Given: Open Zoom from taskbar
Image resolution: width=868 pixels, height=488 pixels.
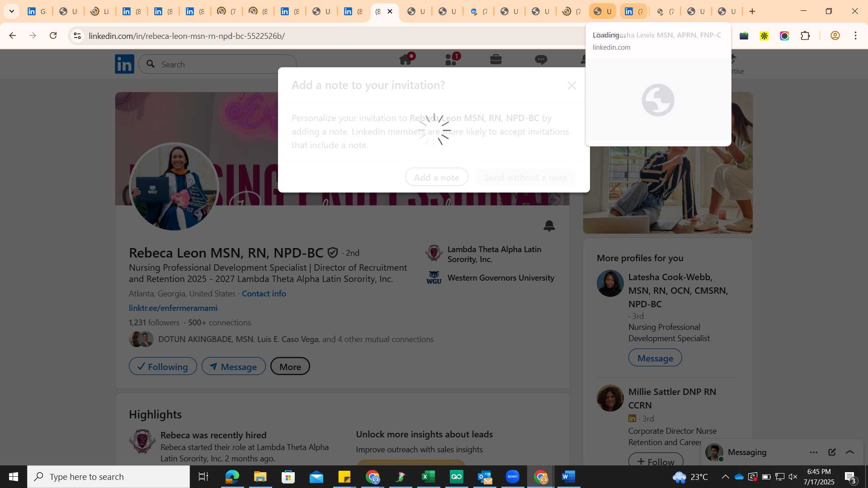Looking at the screenshot, I should 512,477.
